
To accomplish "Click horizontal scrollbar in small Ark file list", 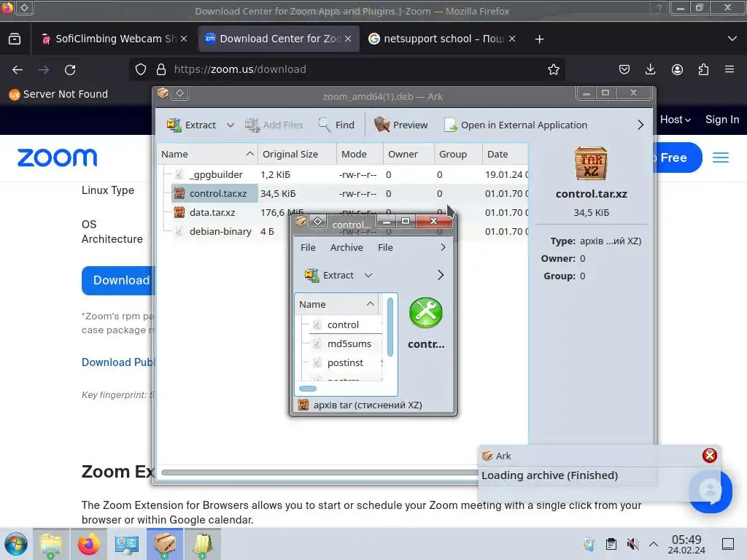I will tap(308, 389).
